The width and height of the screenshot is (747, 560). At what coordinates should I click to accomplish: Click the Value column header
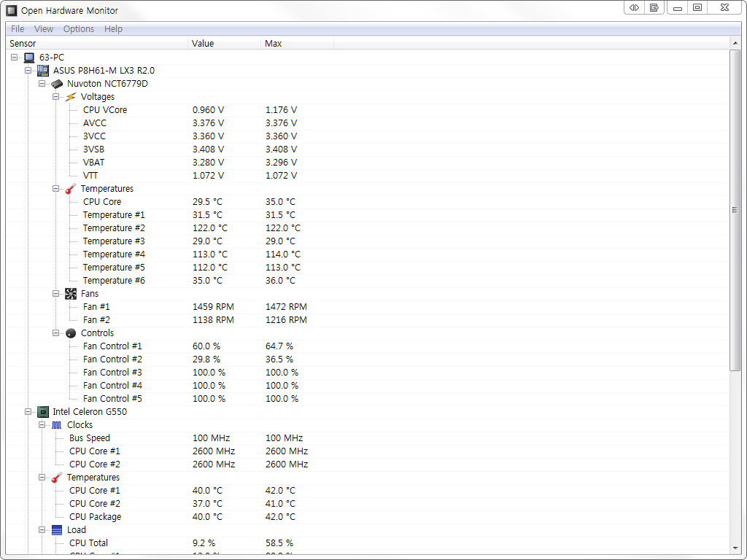[225, 43]
